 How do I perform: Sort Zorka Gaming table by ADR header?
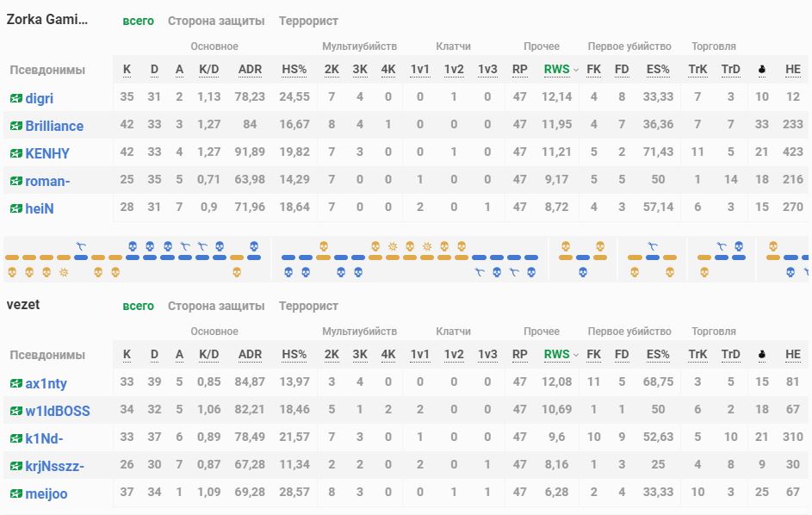tap(250, 69)
